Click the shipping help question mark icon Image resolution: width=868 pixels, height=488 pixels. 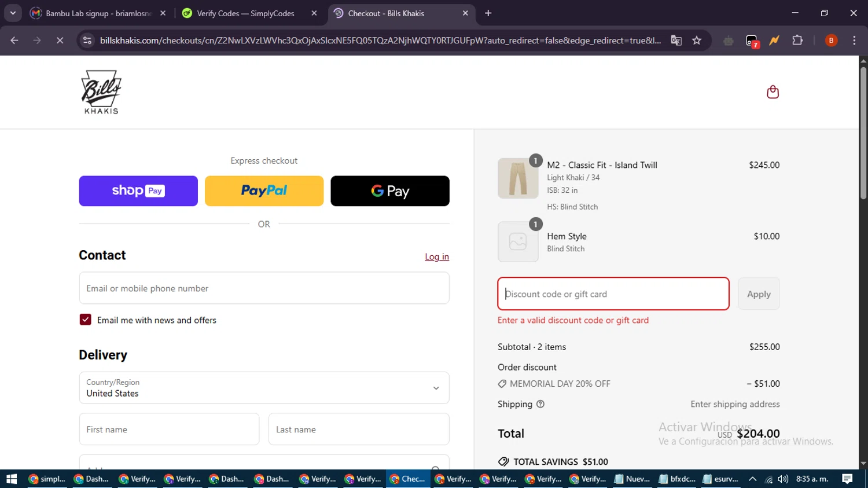click(x=540, y=404)
